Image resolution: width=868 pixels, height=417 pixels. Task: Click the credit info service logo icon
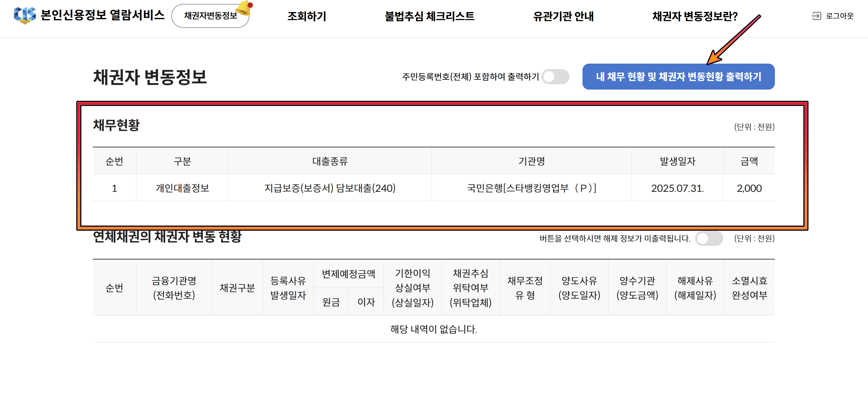click(x=24, y=15)
